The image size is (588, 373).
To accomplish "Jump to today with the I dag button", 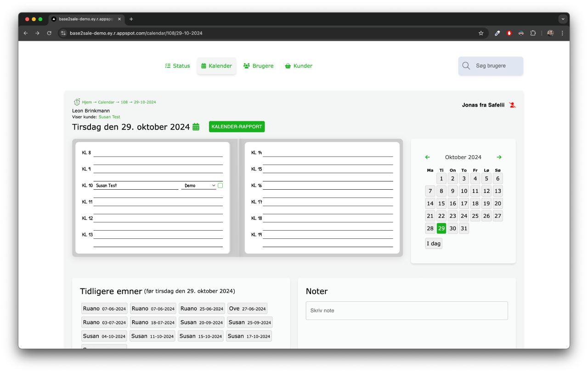I will [434, 243].
